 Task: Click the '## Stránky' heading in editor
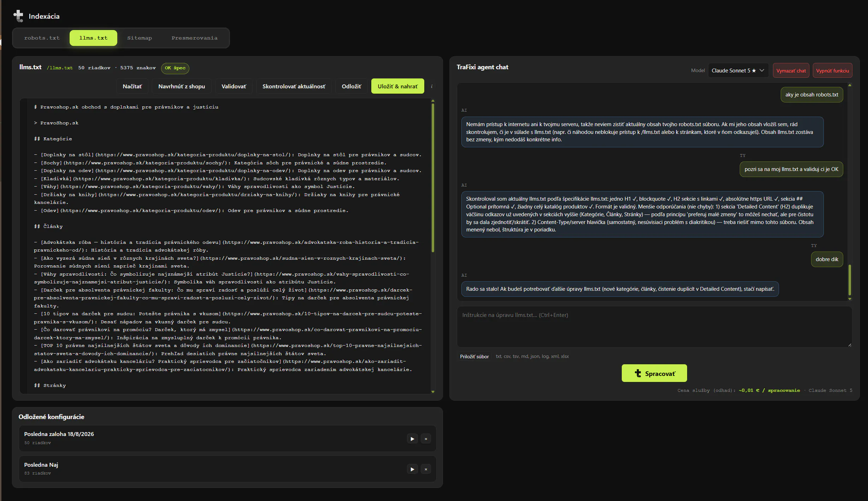pos(50,385)
